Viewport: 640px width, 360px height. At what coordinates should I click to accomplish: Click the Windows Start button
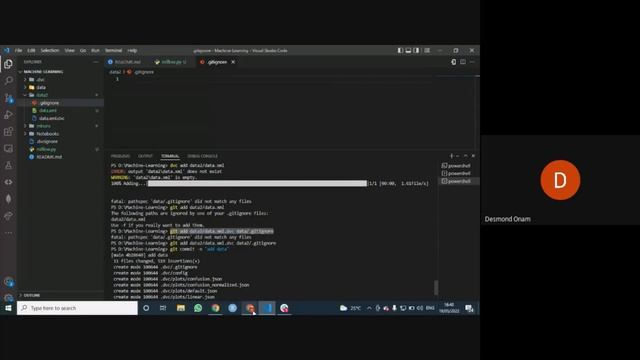click(8, 308)
